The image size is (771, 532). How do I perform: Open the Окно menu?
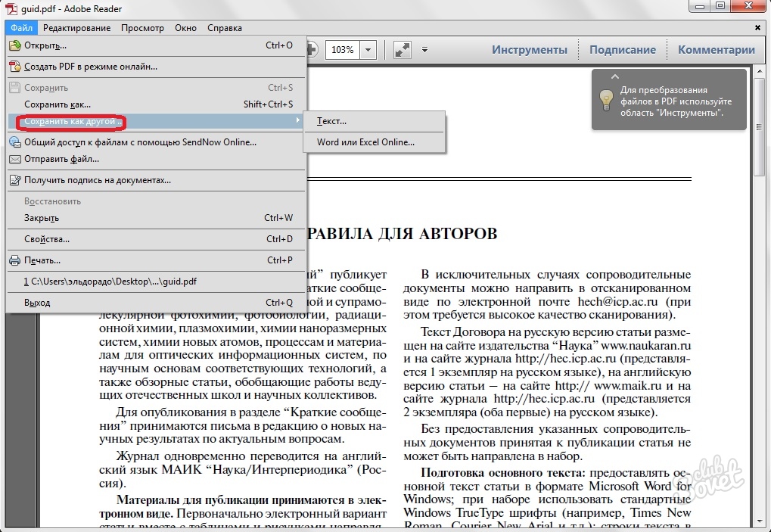tap(186, 28)
